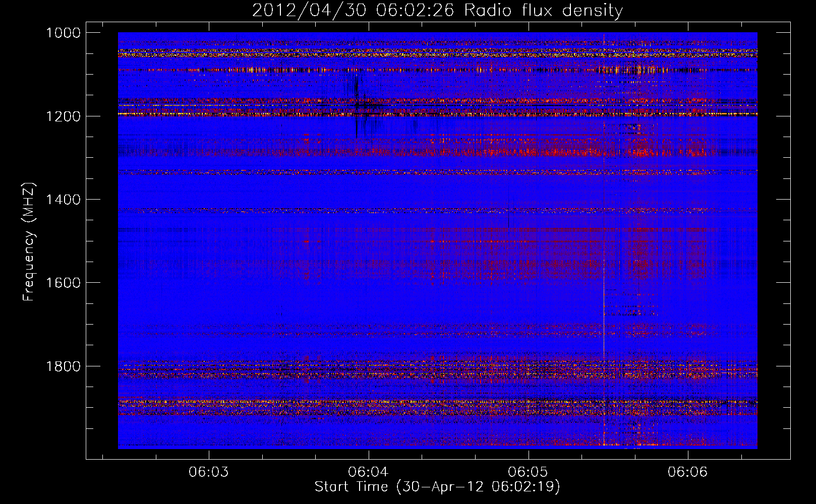Select the 1600 frequency tick label
816x504 pixels.
click(x=63, y=283)
